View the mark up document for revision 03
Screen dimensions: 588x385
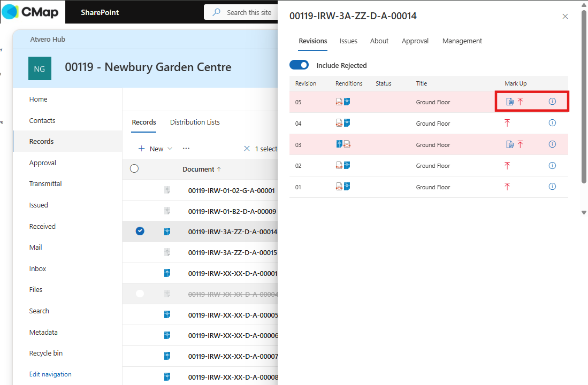[510, 144]
